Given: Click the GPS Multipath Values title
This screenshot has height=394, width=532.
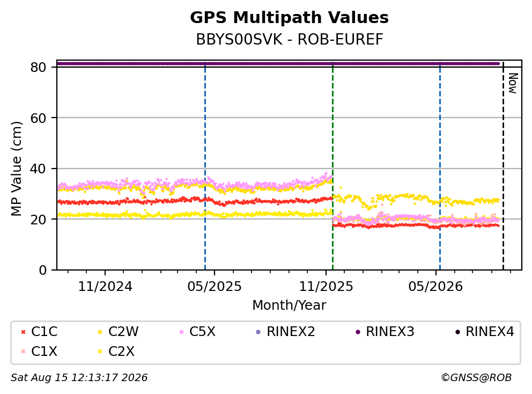Looking at the screenshot, I should click(x=290, y=18).
